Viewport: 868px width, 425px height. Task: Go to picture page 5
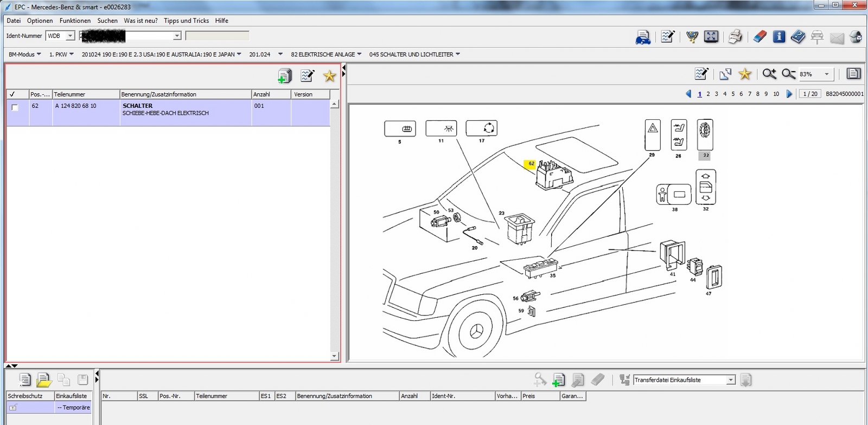tap(733, 94)
